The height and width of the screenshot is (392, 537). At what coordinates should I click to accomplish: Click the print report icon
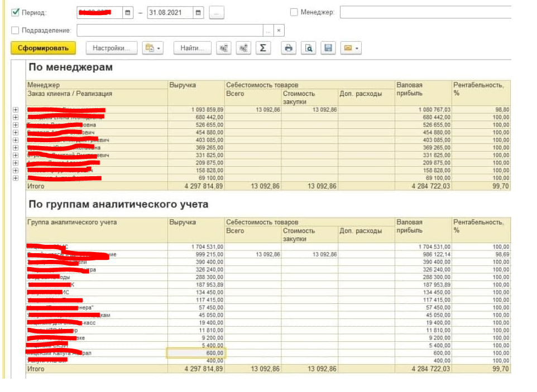pos(288,49)
